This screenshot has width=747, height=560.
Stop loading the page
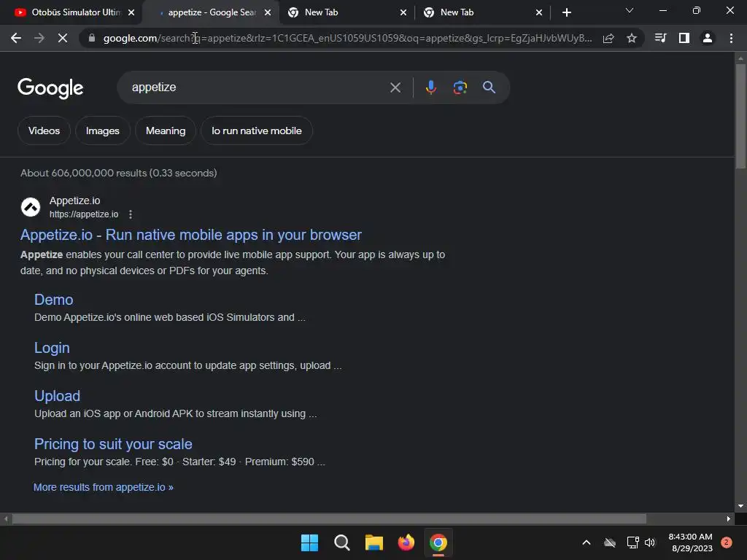point(63,38)
